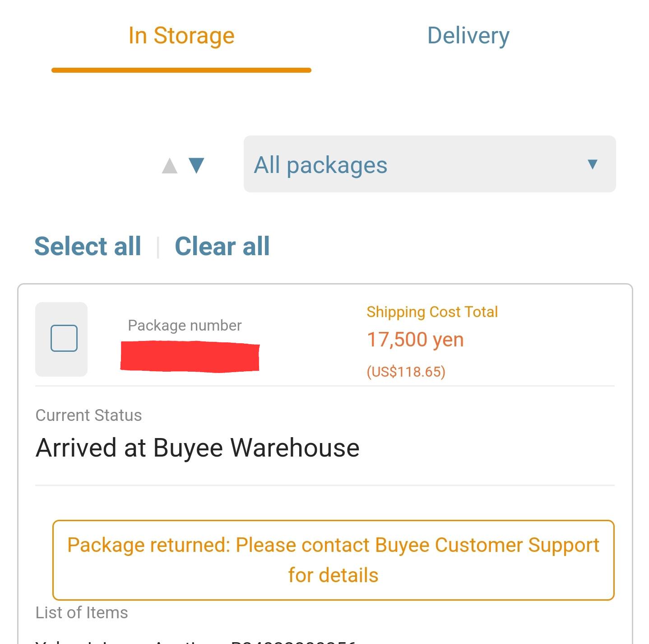
Task: Click the Arrived at Buyee Warehouse status
Action: pyautogui.click(x=198, y=448)
